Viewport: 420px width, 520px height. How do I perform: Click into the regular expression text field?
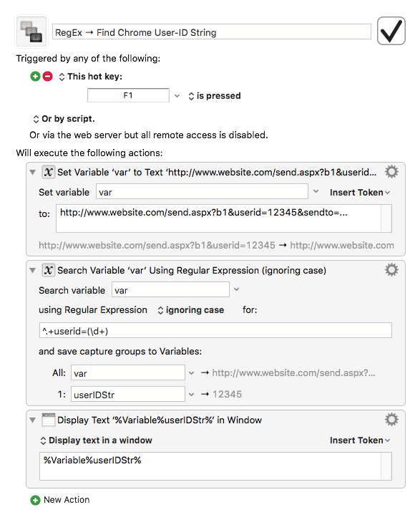pyautogui.click(x=215, y=331)
